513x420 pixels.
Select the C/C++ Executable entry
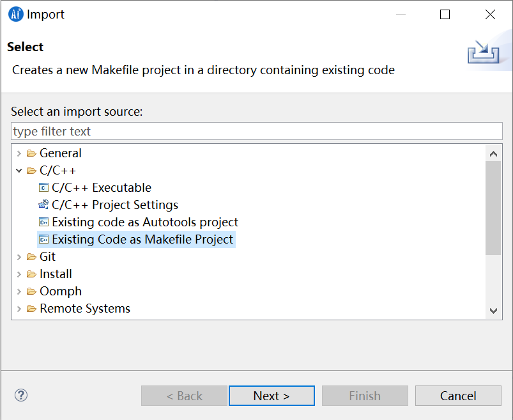coord(102,188)
